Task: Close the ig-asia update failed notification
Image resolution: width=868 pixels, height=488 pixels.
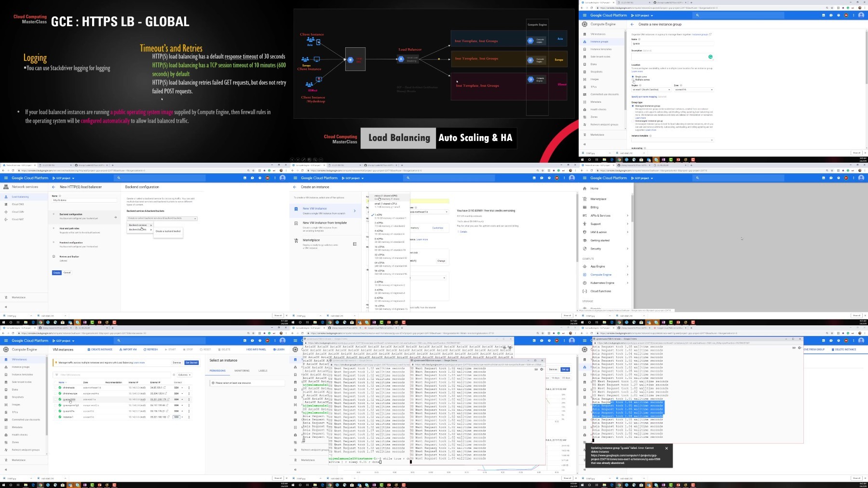Action: [x=666, y=448]
